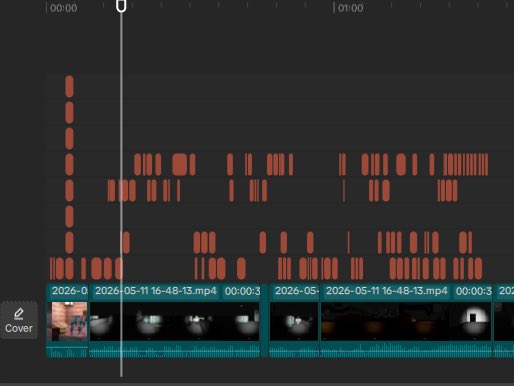Image resolution: width=514 pixels, height=386 pixels.
Task: Select the playhead handle on the ruler
Action: pos(121,6)
